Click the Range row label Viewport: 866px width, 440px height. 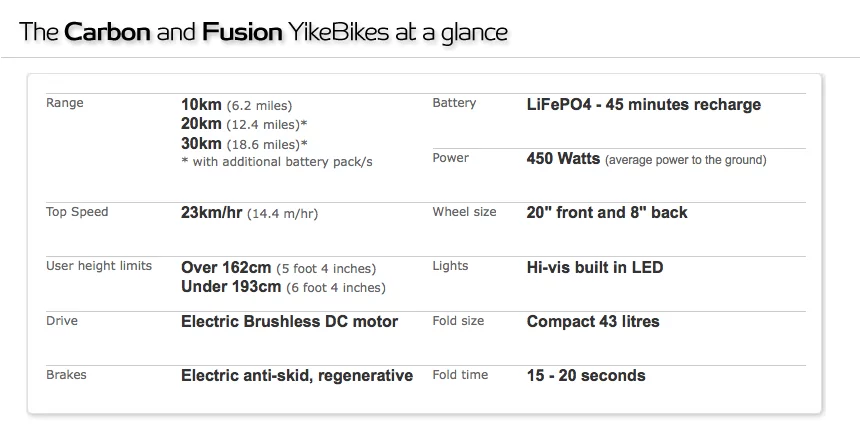pos(65,103)
